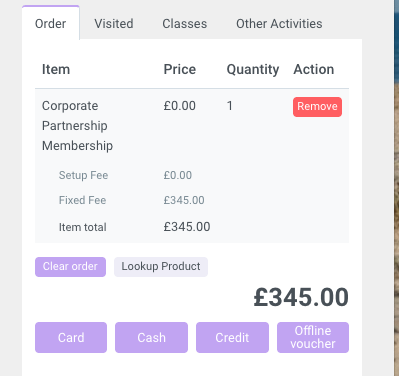
Task: Click the Setup Fee row label
Action: 83,175
